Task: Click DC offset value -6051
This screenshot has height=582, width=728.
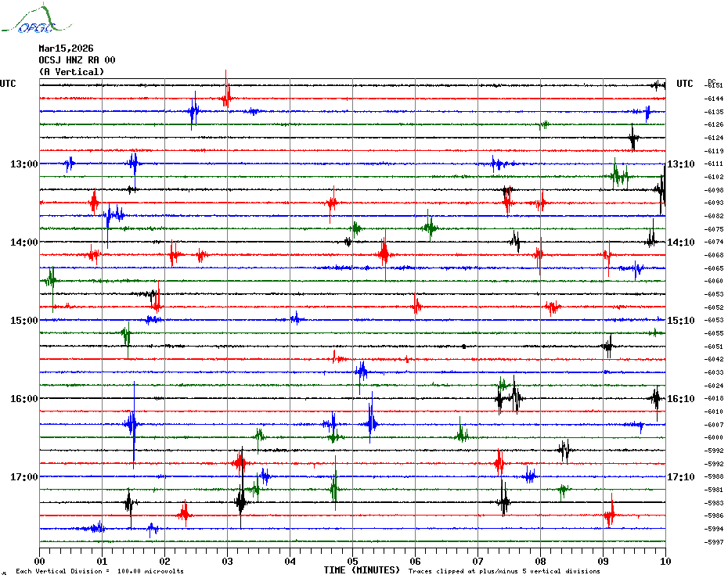Action: (714, 347)
